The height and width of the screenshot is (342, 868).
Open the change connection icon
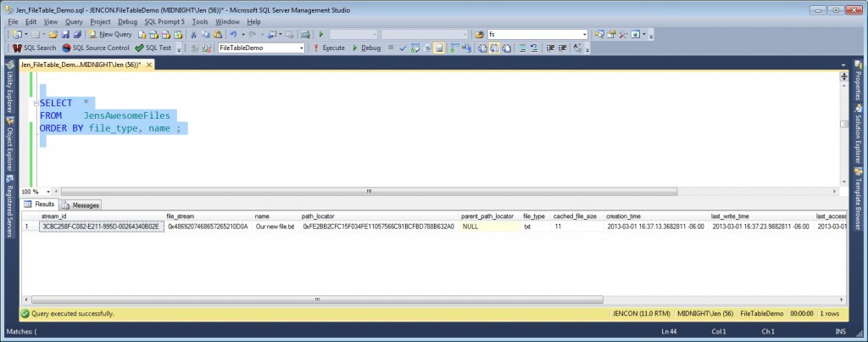[x=194, y=48]
